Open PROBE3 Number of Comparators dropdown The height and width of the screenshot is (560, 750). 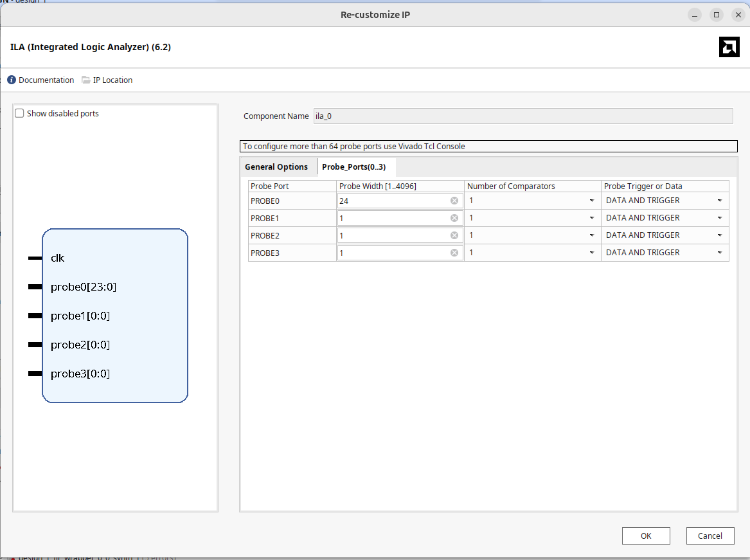point(591,253)
